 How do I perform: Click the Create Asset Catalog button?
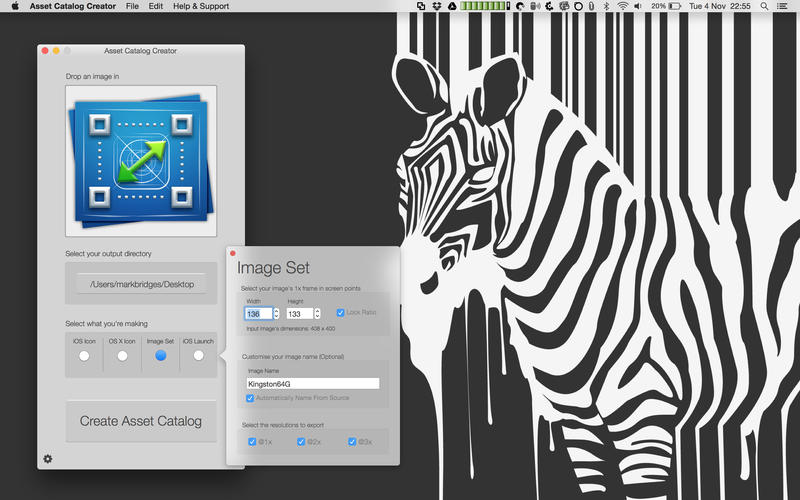click(x=141, y=421)
